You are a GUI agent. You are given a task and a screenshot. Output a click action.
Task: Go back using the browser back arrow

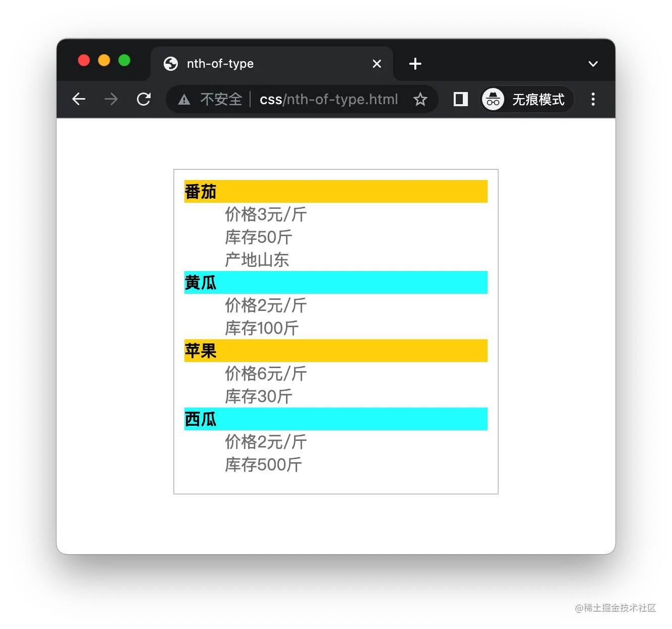coord(79,99)
